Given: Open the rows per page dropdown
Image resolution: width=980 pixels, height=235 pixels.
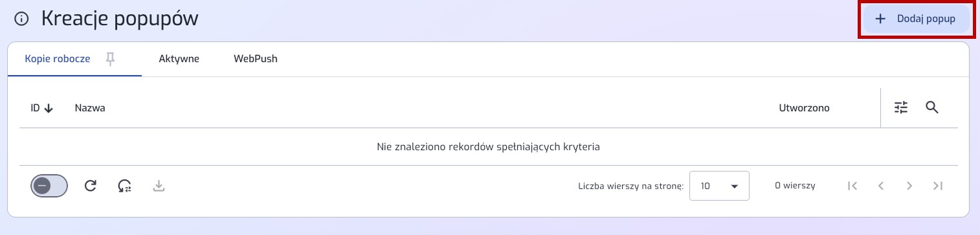Looking at the screenshot, I should (719, 186).
